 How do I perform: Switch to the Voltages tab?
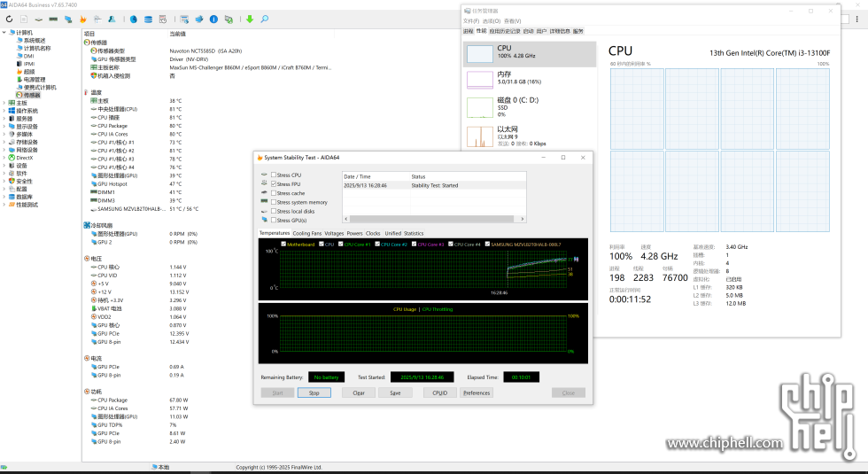[334, 233]
